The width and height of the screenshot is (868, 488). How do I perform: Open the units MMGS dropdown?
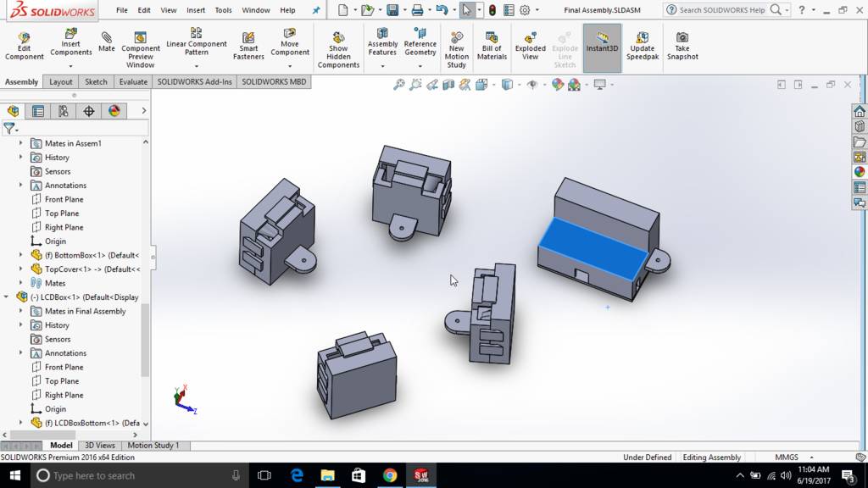tap(811, 457)
